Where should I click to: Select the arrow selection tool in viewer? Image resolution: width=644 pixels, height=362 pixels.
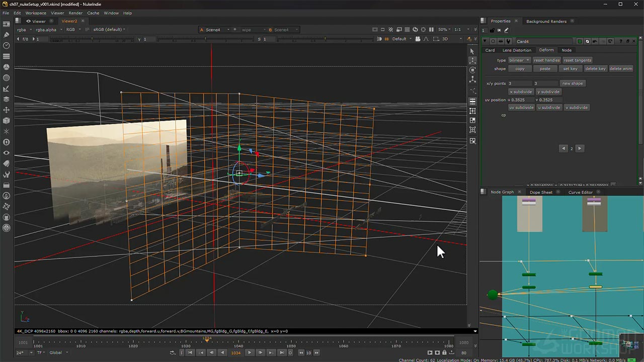point(472,51)
